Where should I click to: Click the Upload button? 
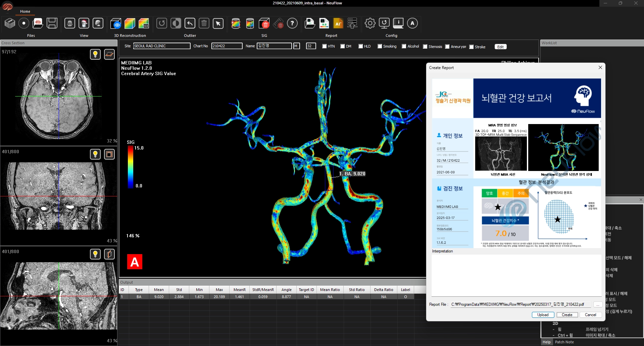tap(543, 315)
